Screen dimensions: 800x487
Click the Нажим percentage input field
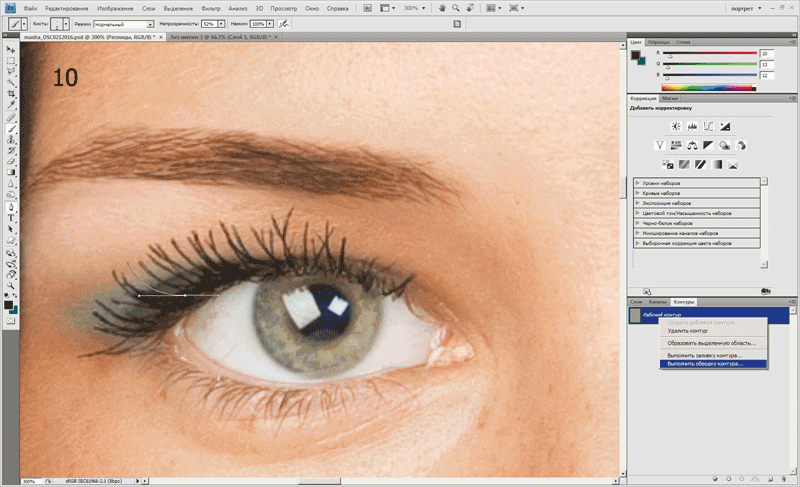pos(256,22)
